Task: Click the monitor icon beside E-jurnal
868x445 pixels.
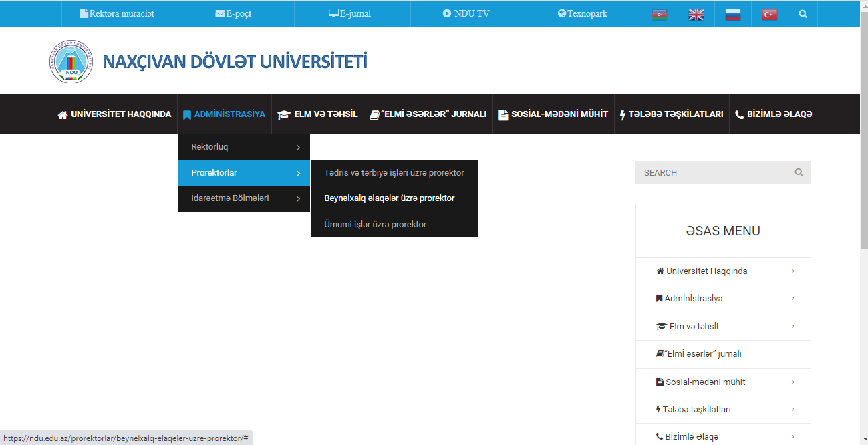Action: pyautogui.click(x=334, y=13)
